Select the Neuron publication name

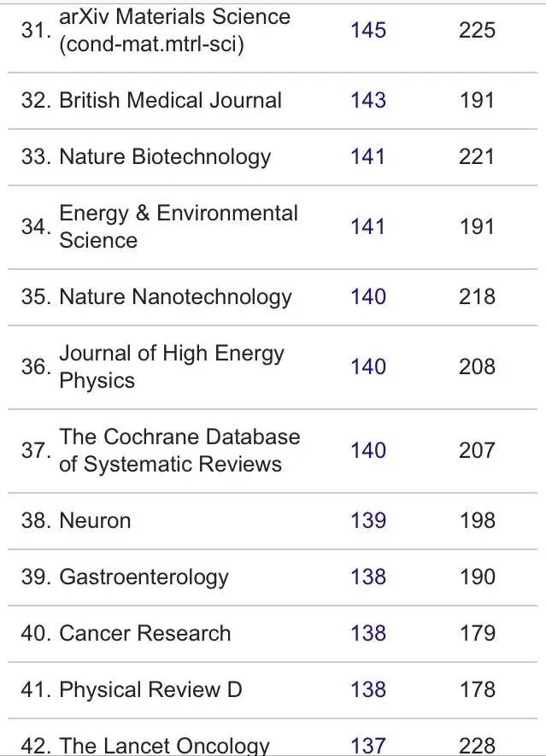click(95, 521)
